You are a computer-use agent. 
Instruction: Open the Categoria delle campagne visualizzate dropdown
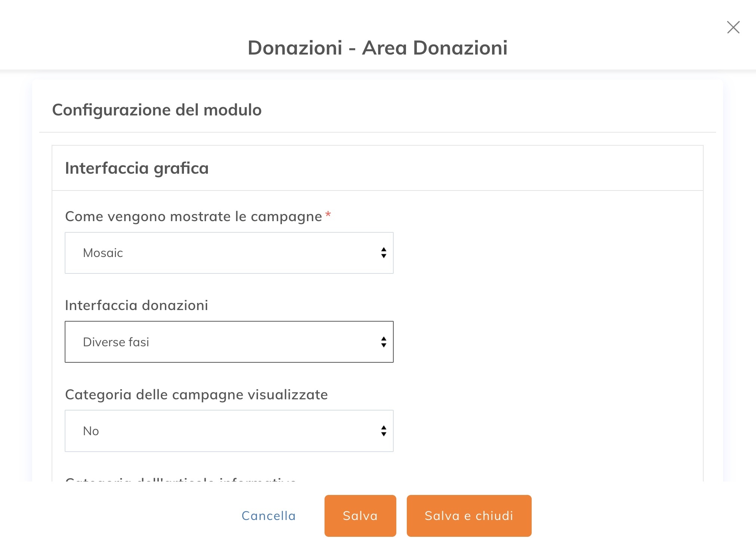[x=229, y=431]
